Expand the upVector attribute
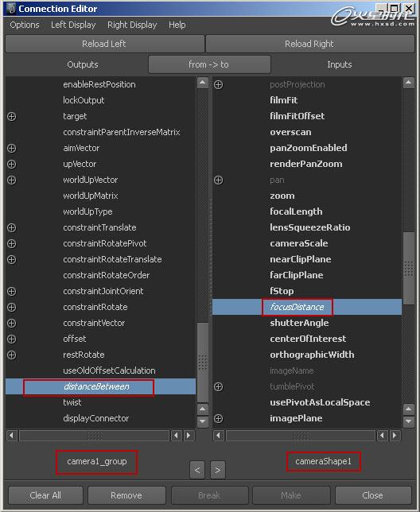Screen dimensions: 420x512 point(11,164)
